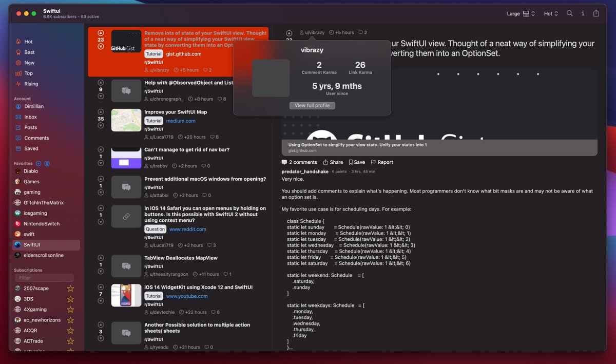The width and height of the screenshot is (616, 364).
Task: Downvote the Help with @ObservedObject post
Action: (101, 97)
